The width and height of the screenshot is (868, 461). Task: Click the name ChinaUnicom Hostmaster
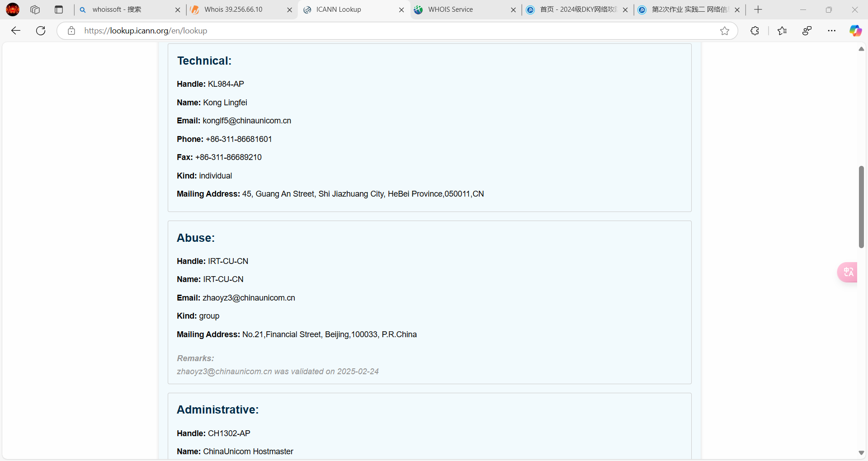pyautogui.click(x=248, y=452)
